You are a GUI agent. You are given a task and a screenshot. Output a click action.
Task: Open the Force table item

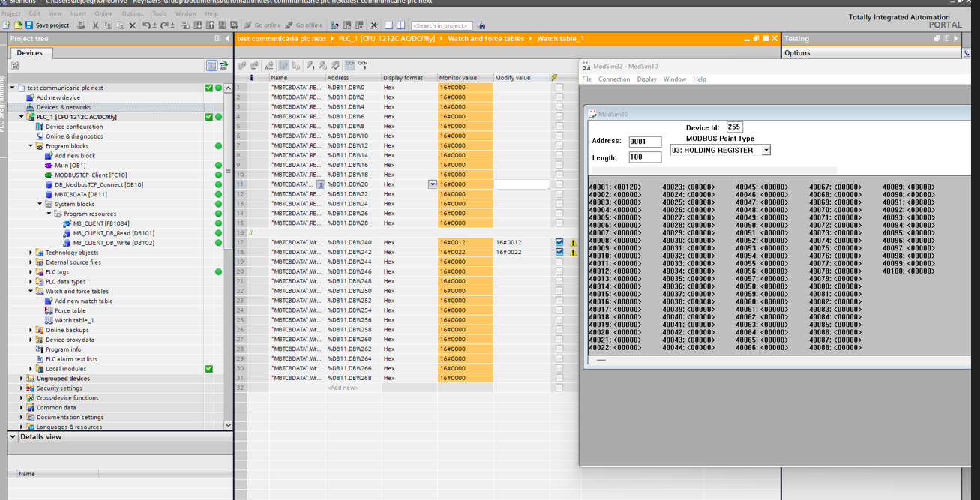click(x=70, y=310)
